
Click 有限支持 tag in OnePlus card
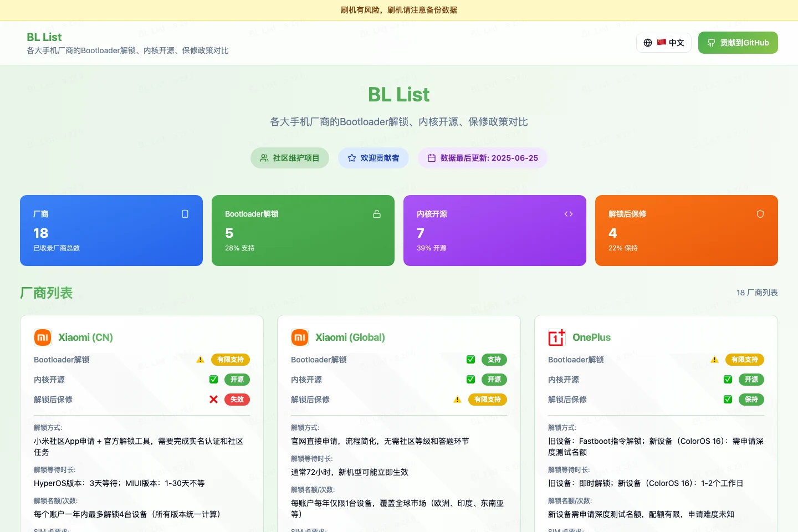(745, 360)
